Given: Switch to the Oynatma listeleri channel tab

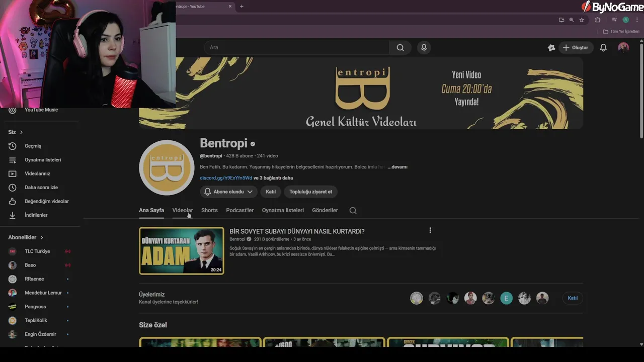Looking at the screenshot, I should pos(283,210).
